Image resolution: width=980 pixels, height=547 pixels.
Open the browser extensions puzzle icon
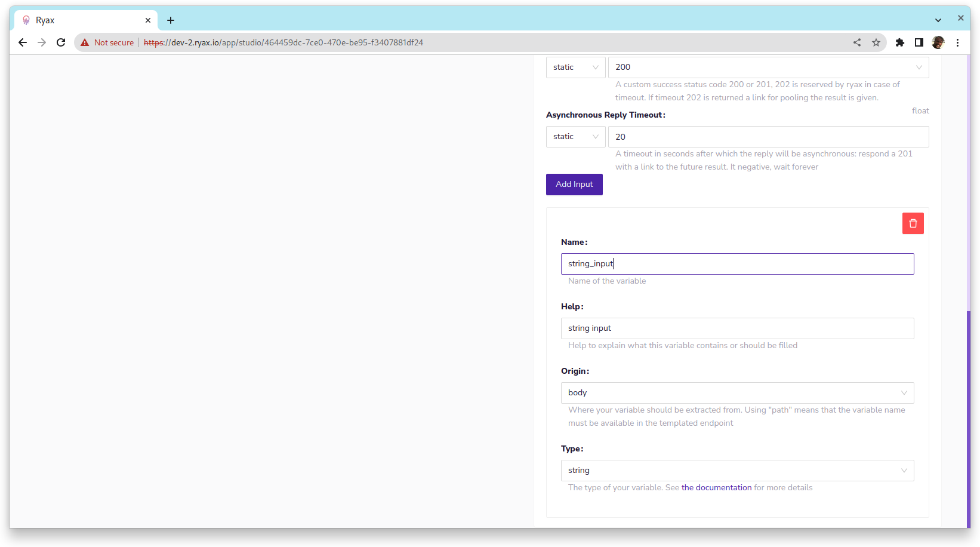pyautogui.click(x=900, y=42)
